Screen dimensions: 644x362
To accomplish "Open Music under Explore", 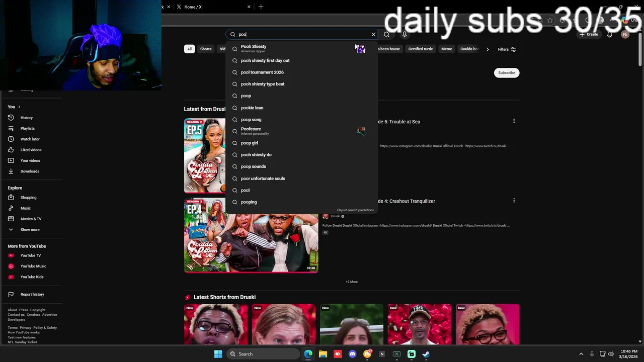I will point(26,208).
